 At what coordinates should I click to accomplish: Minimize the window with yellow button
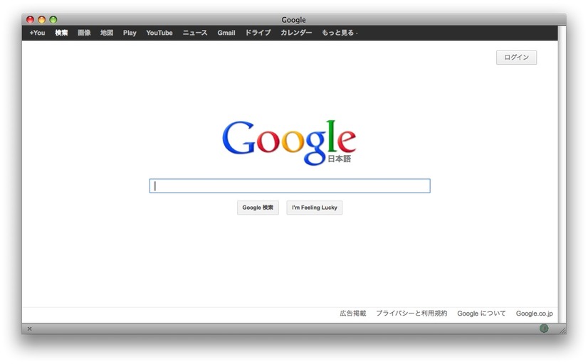41,19
